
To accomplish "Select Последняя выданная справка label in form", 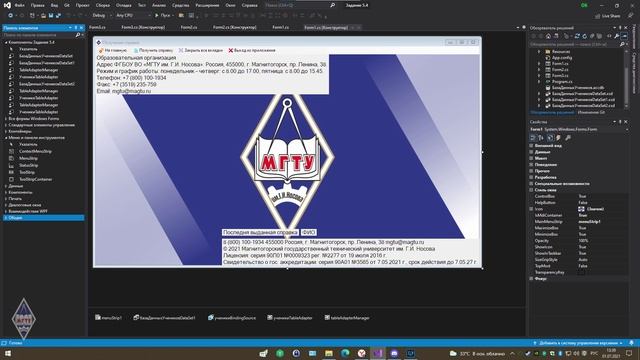I will pyautogui.click(x=260, y=232).
